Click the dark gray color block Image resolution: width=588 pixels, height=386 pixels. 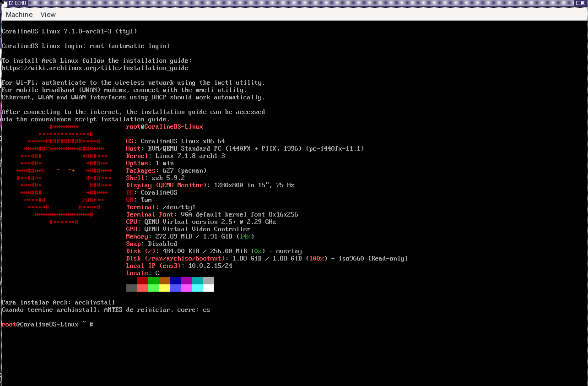tap(132, 288)
